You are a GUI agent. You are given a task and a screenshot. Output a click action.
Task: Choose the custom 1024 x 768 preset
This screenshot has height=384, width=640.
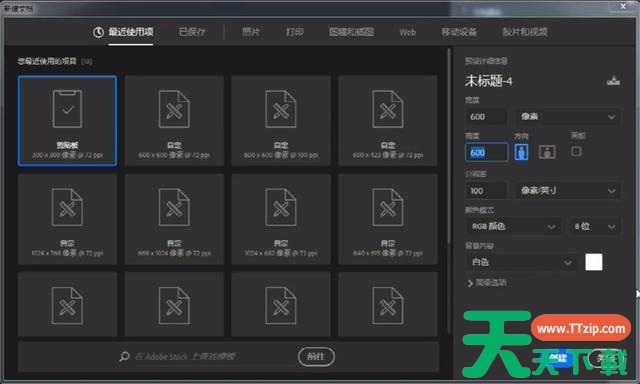coord(67,219)
